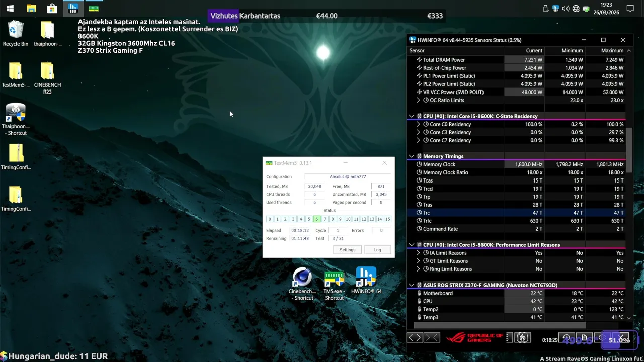Image resolution: width=644 pixels, height=362 pixels.
Task: Click the flame chip icon in HWiNFO toolbar
Action: [523, 338]
